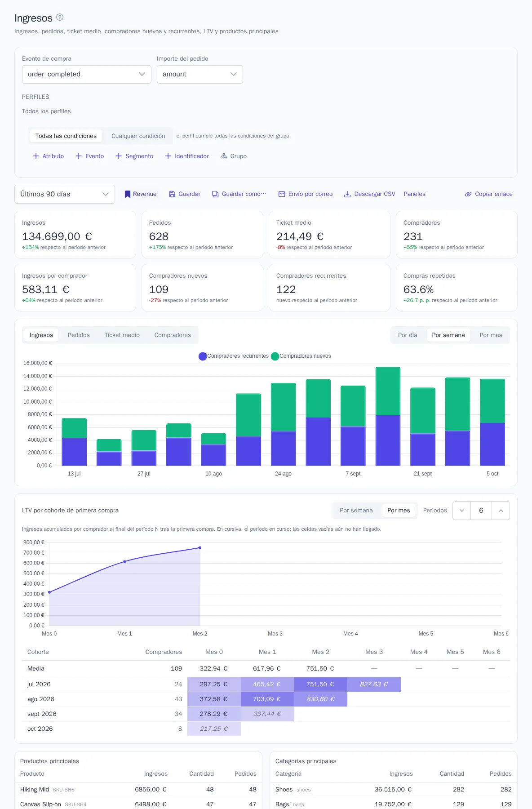
Task: Open the Importe del pedido dropdown
Action: pos(200,75)
